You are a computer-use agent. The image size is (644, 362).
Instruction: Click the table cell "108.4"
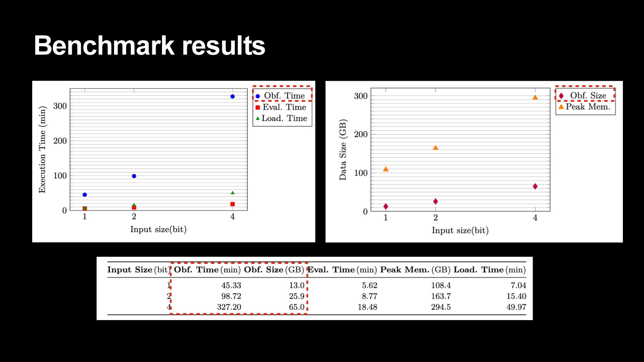pyautogui.click(x=441, y=286)
